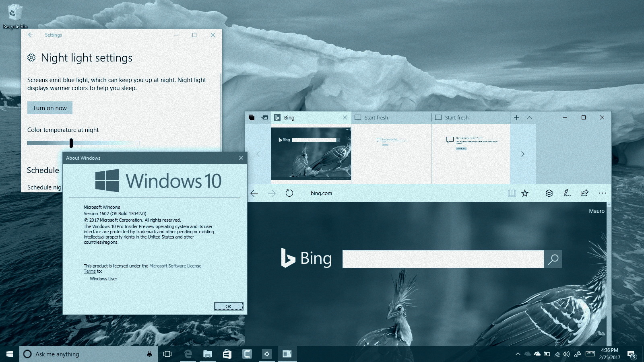
Task: Click the Bing tab preview thumbnail
Action: coord(311,154)
